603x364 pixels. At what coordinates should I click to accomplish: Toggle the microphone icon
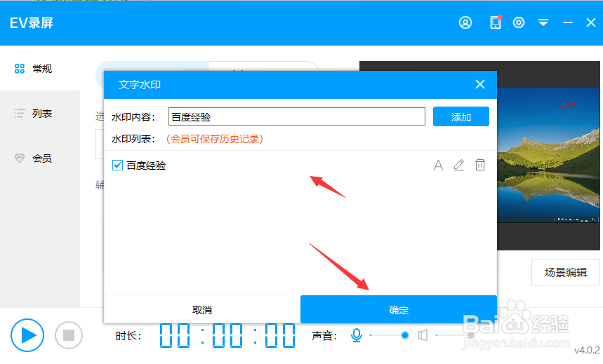[357, 335]
